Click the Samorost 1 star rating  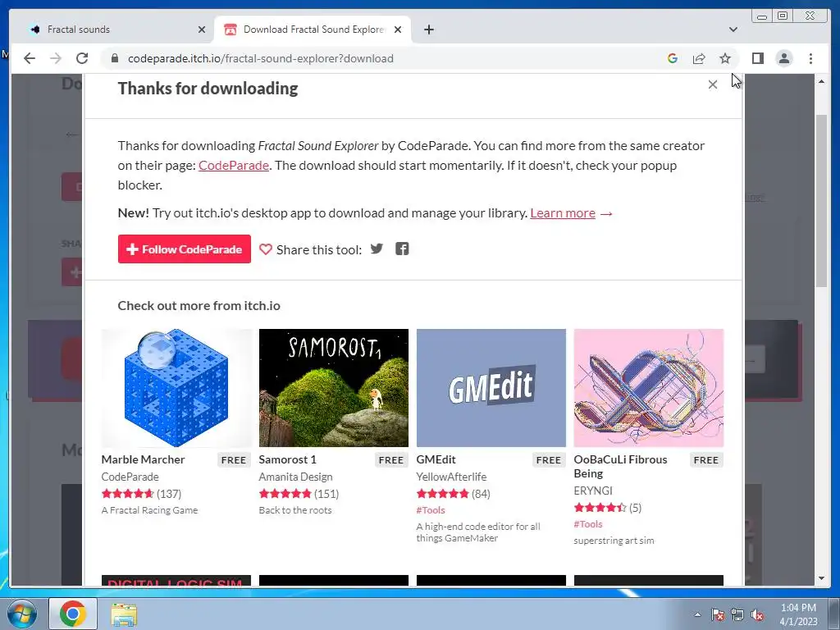(x=285, y=493)
